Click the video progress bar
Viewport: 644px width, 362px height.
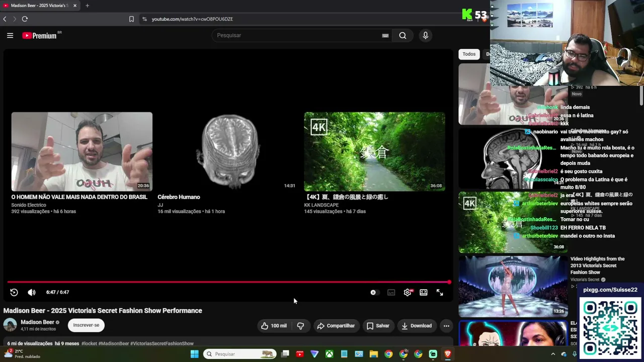pyautogui.click(x=228, y=282)
